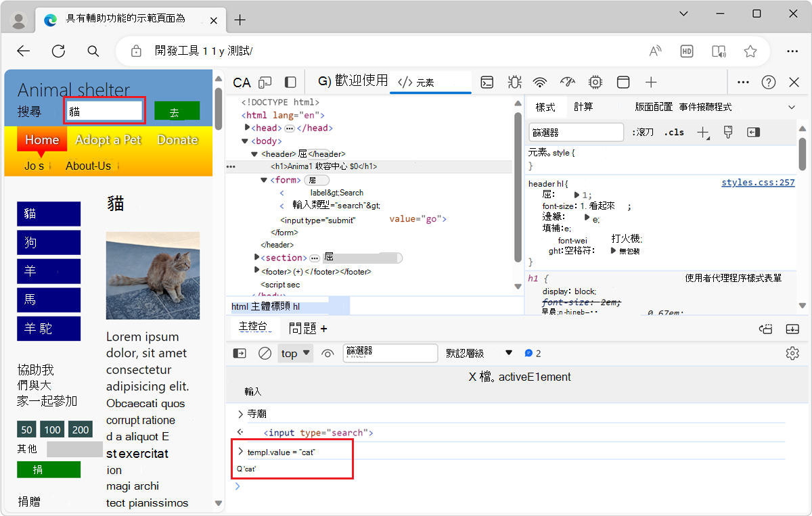Add page to favorites star icon
This screenshot has width=812, height=516.
pyautogui.click(x=750, y=51)
